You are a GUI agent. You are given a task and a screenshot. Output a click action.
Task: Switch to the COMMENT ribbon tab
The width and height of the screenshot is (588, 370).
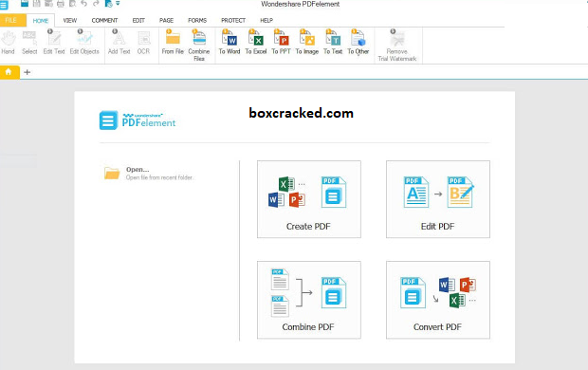(104, 20)
